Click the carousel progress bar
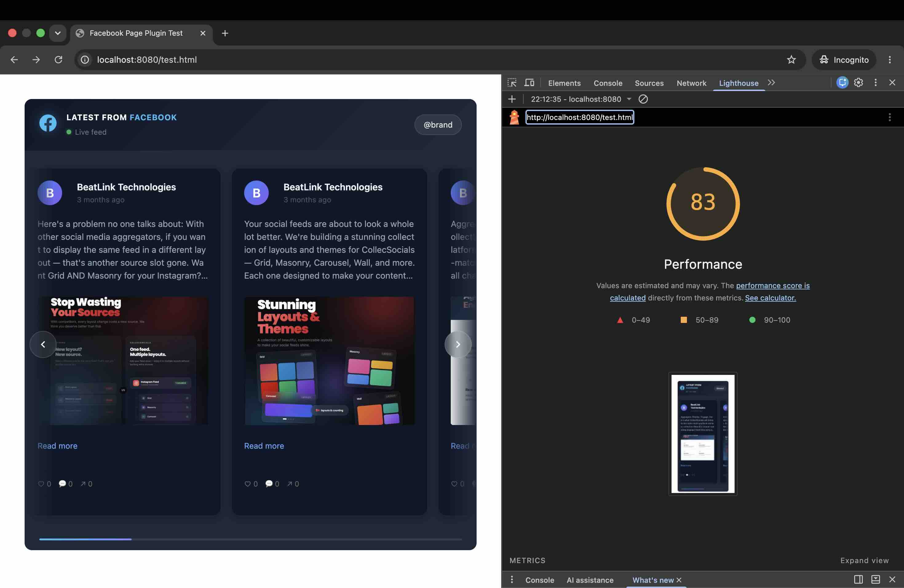The width and height of the screenshot is (904, 588). (250, 539)
